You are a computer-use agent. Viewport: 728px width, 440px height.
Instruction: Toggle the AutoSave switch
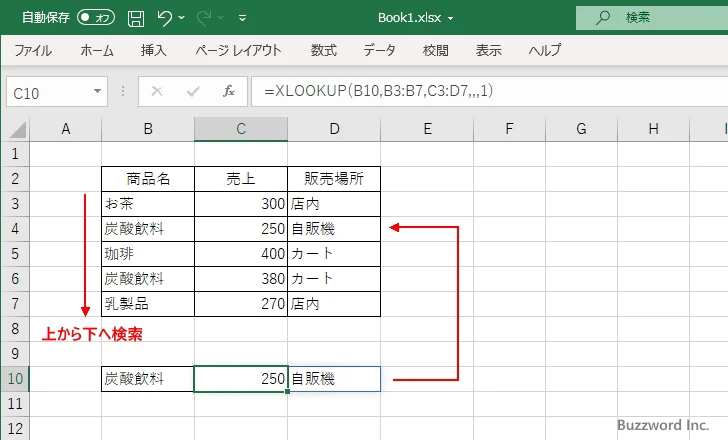pyautogui.click(x=96, y=18)
